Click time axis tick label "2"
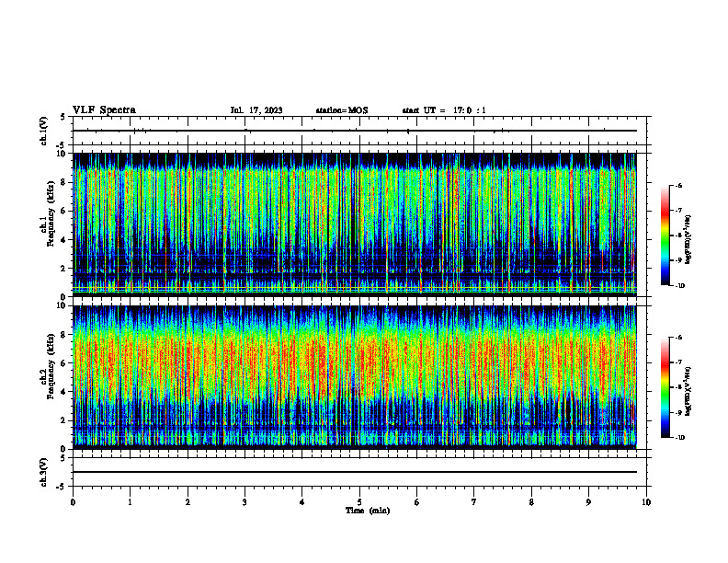728x563 pixels. (188, 502)
